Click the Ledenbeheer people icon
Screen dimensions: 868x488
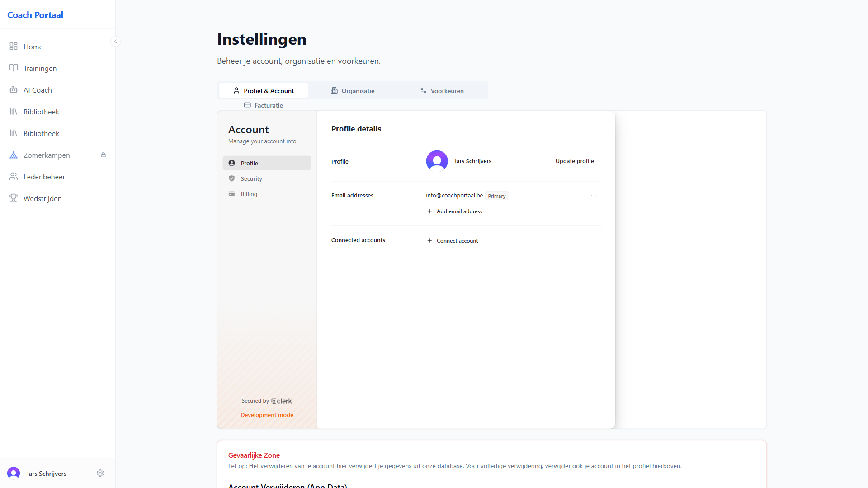click(x=14, y=177)
